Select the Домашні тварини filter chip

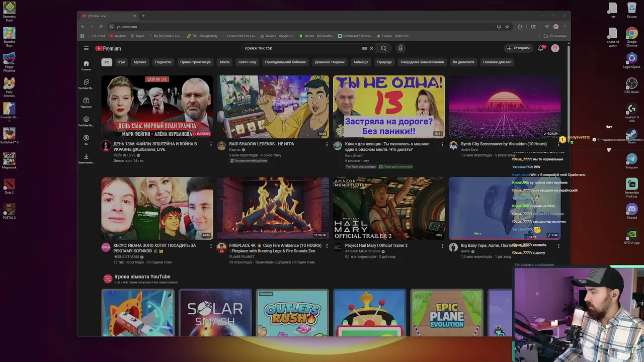tap(330, 62)
